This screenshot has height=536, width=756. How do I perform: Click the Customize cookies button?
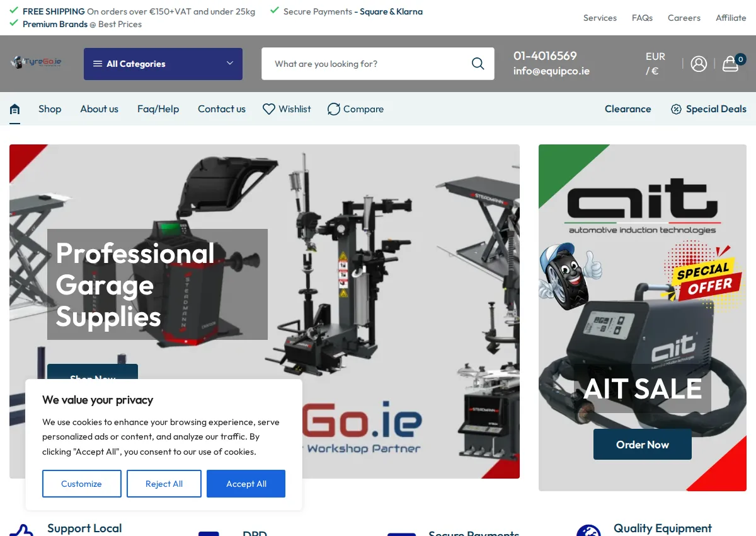[82, 484]
